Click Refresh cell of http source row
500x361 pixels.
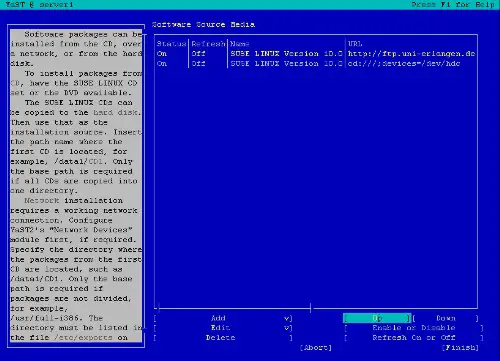tap(199, 53)
